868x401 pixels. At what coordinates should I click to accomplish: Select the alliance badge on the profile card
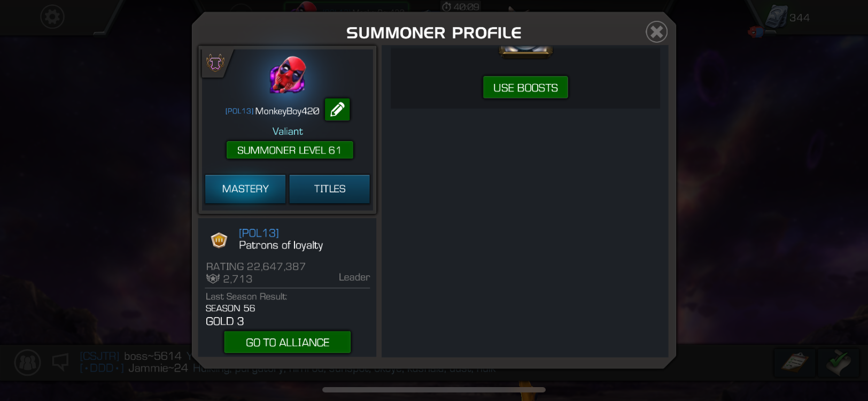pos(215,63)
